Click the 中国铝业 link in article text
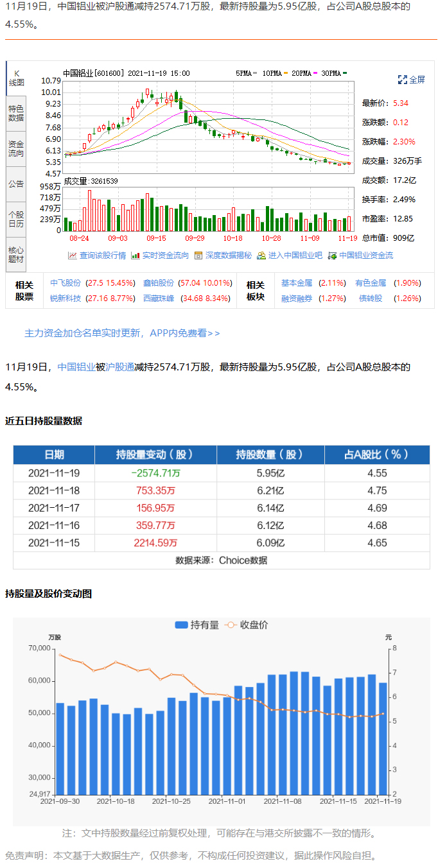The image size is (438, 868). (76, 367)
